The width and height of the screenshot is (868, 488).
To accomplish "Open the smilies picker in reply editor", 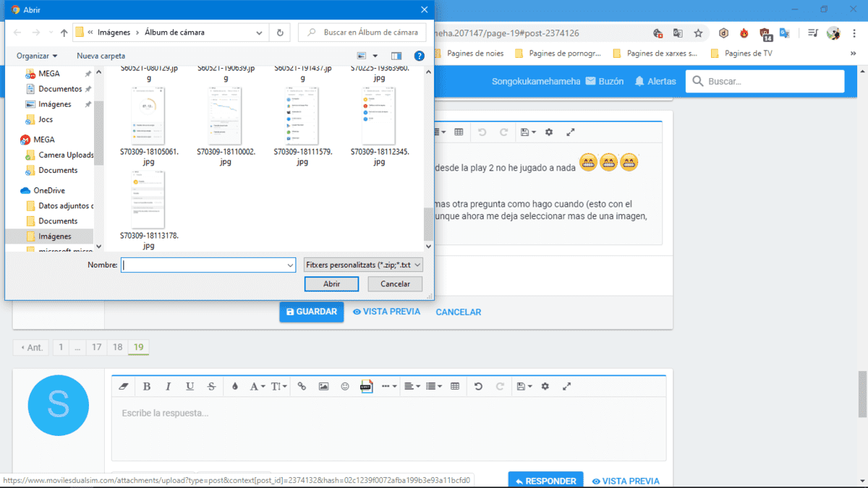I will tap(345, 387).
